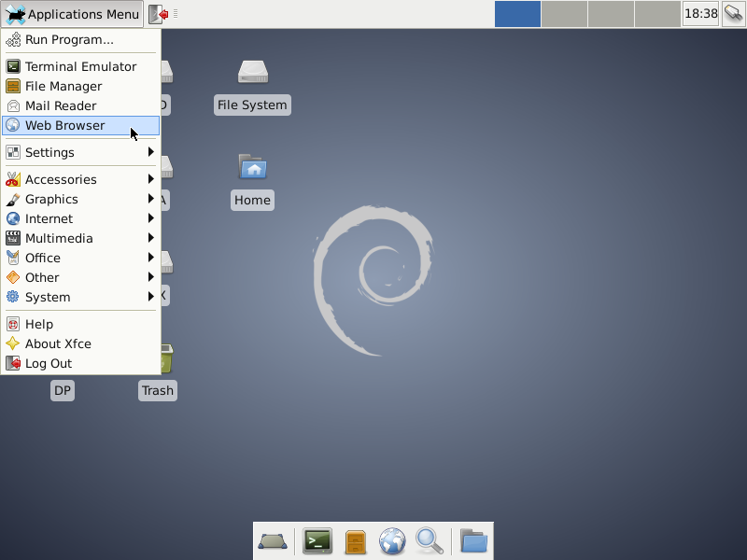This screenshot has width=747, height=560.
Task: Click the Show Desktop dock icon
Action: click(x=273, y=540)
